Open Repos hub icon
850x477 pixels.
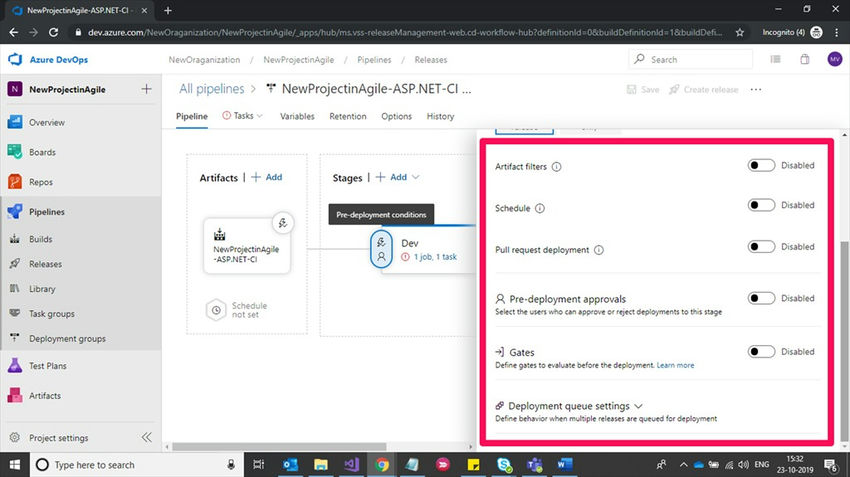click(15, 182)
